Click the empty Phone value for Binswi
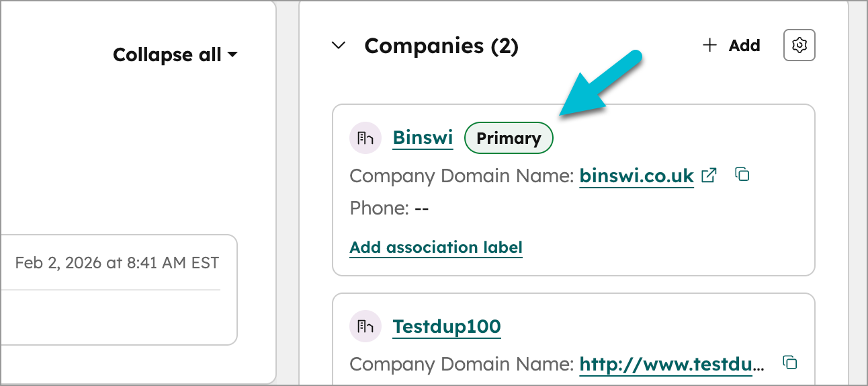868x386 pixels. [421, 208]
